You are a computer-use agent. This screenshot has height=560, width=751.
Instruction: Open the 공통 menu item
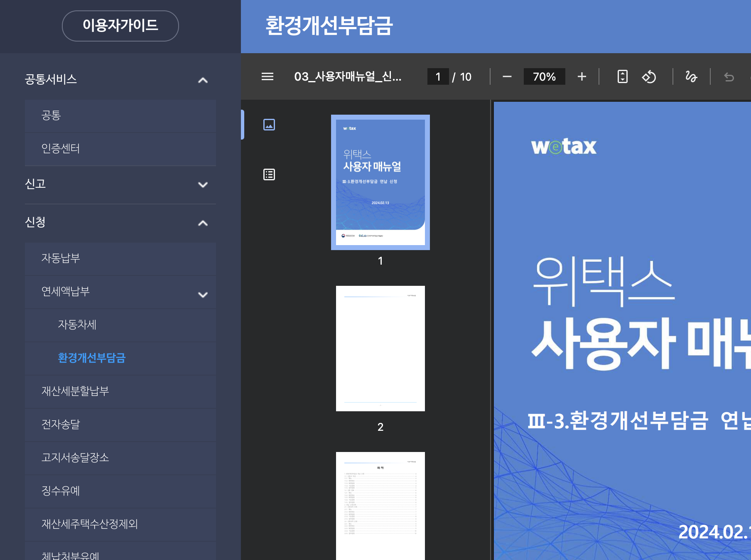tap(120, 115)
